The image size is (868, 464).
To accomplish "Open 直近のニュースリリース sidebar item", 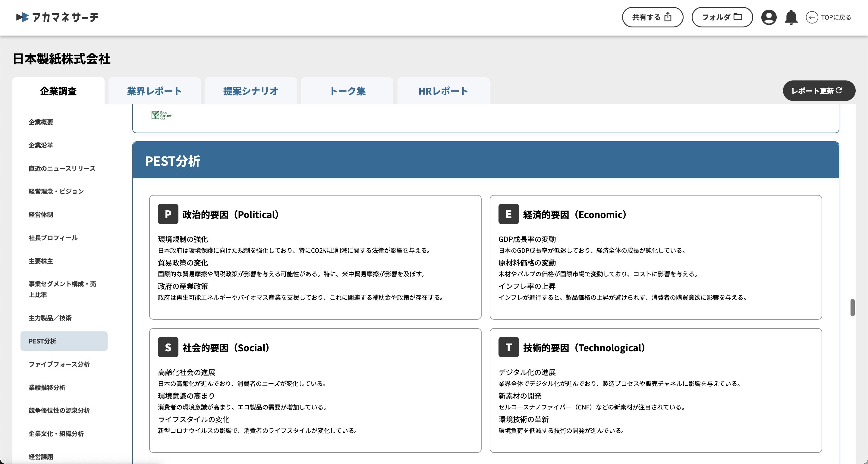I will (x=62, y=168).
